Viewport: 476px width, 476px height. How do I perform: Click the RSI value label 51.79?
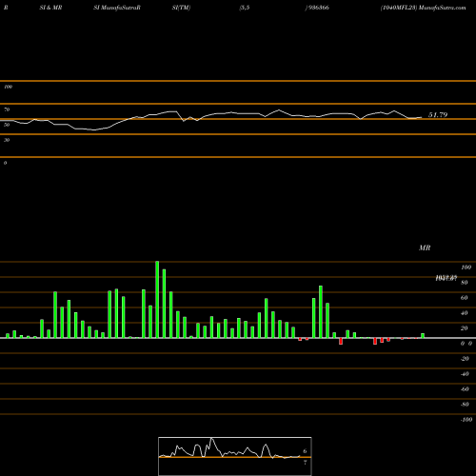coord(438,115)
